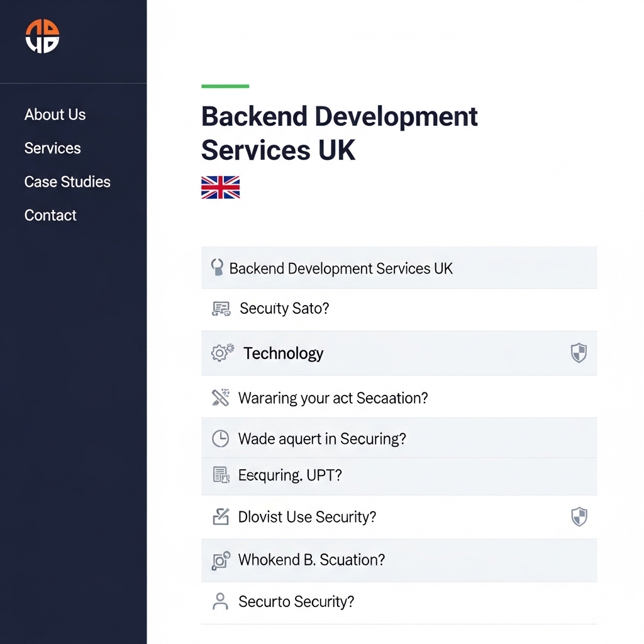Click the gear icon beside Technology
This screenshot has height=644, width=644.
[x=221, y=352]
